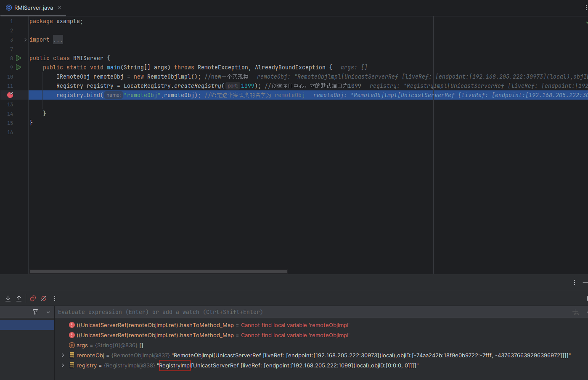This screenshot has width=588, height=380.
Task: Click the parameter icon next to args
Action: (72, 345)
